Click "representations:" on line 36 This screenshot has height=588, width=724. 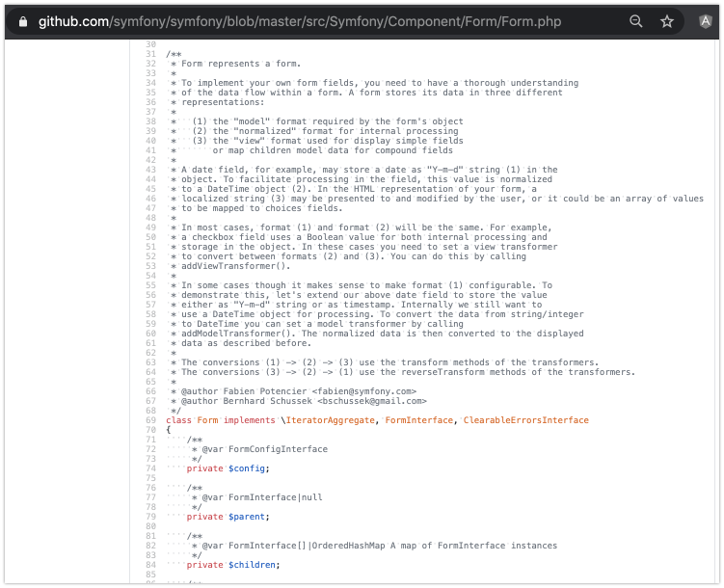pos(223,102)
